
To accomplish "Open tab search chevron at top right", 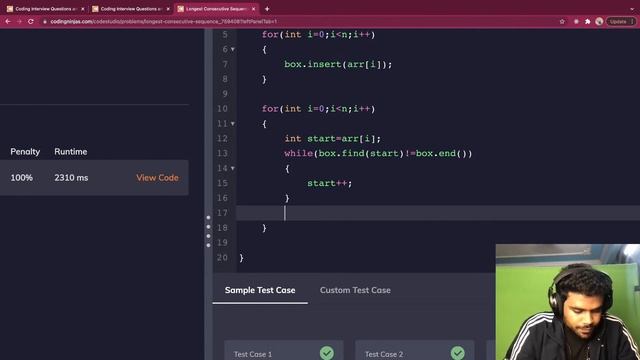I will [632, 9].
